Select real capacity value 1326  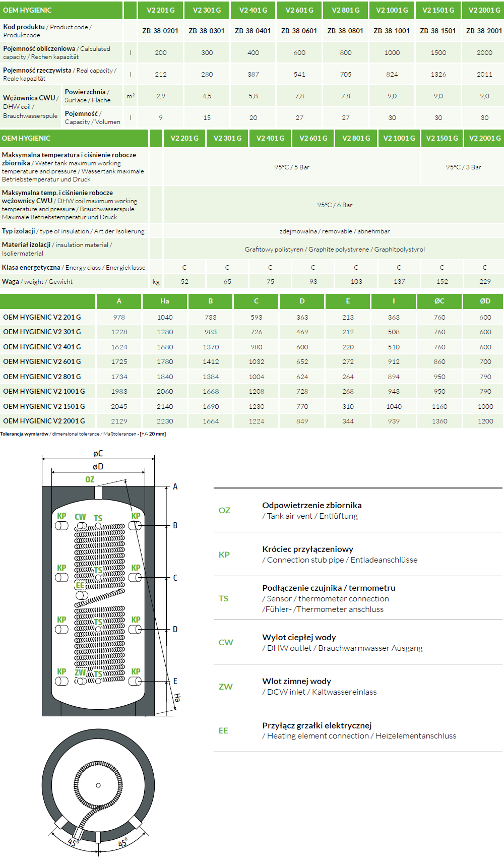[438, 74]
